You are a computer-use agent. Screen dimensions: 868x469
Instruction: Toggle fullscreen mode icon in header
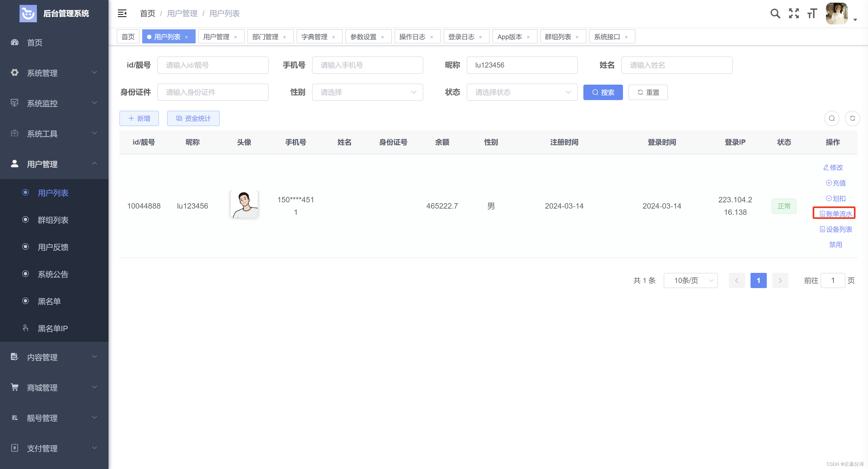tap(794, 14)
